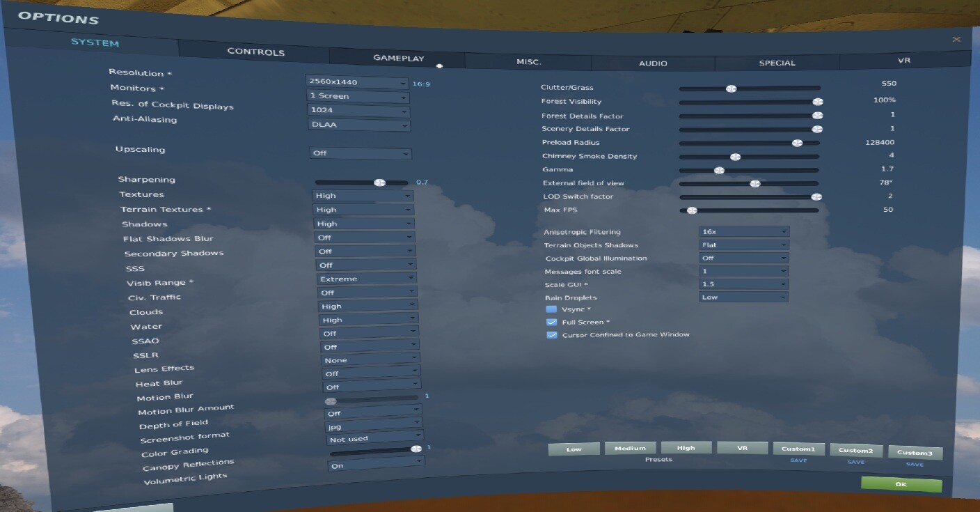Adjust the Scenery Details Factor slider

point(750,129)
